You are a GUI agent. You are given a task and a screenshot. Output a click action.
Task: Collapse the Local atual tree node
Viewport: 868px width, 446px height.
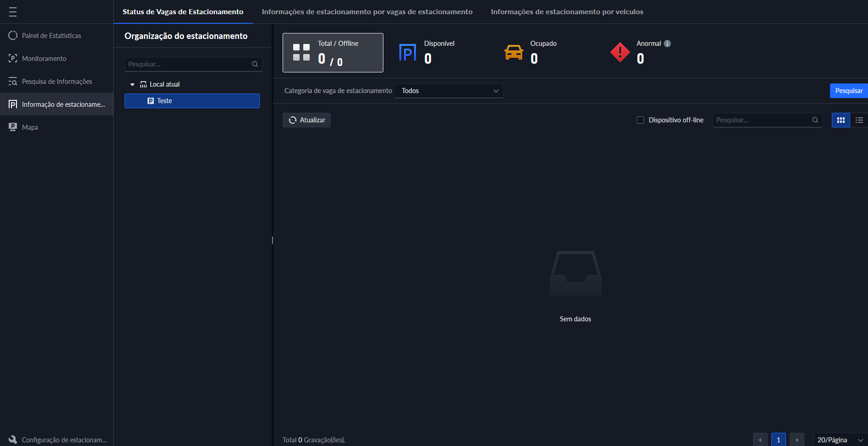(132, 85)
